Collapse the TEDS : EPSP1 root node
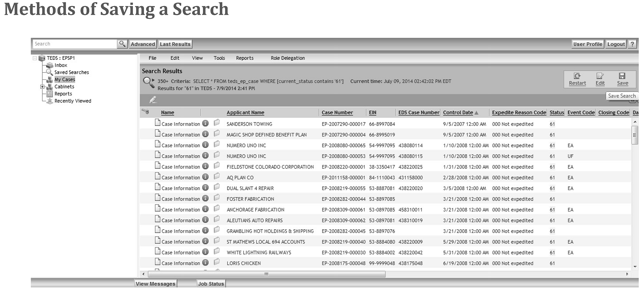644x291 pixels. (35, 58)
